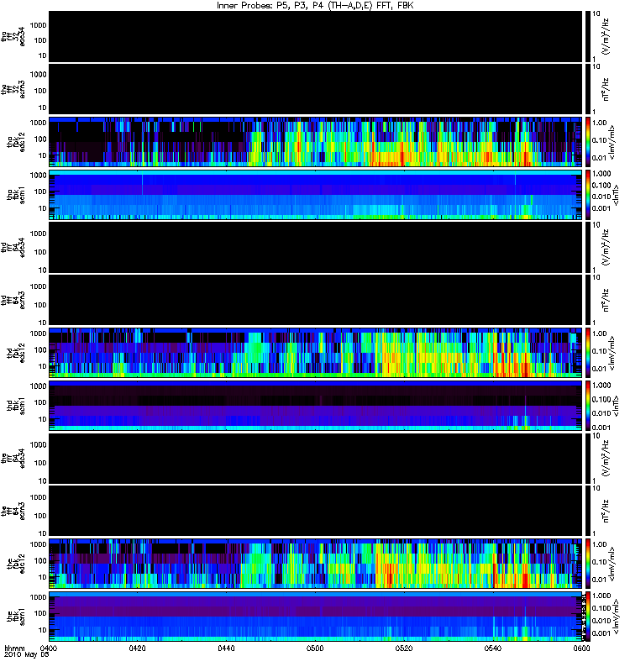
Task: Click the 'the fff 64 edc34' panel label
Action: coord(13,458)
